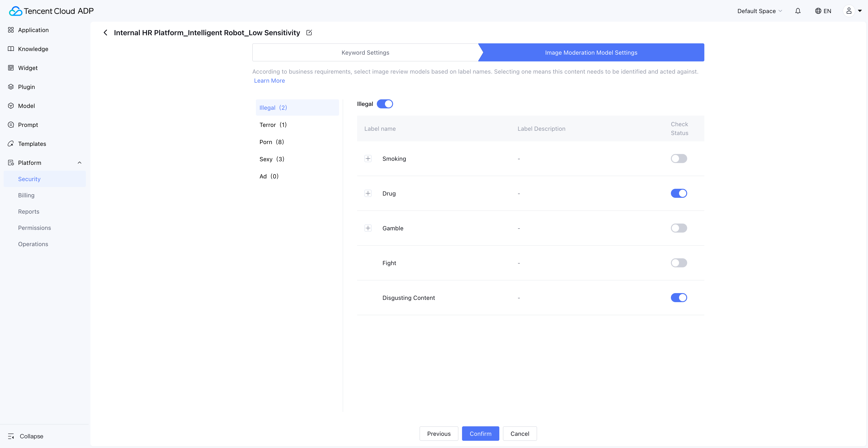868x448 pixels.
Task: Click the Tencent Cloud ADP logo
Action: tap(51, 11)
